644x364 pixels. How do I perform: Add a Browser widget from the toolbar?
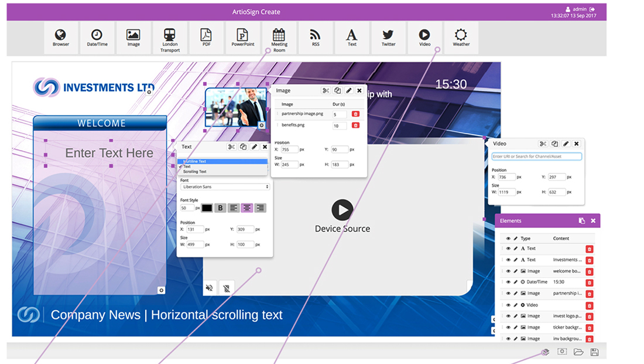(61, 38)
